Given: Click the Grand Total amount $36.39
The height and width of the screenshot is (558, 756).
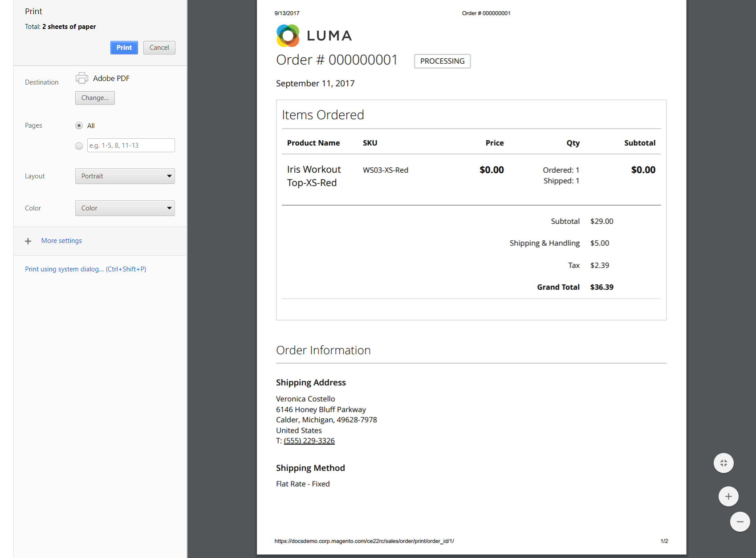Looking at the screenshot, I should click(x=602, y=287).
